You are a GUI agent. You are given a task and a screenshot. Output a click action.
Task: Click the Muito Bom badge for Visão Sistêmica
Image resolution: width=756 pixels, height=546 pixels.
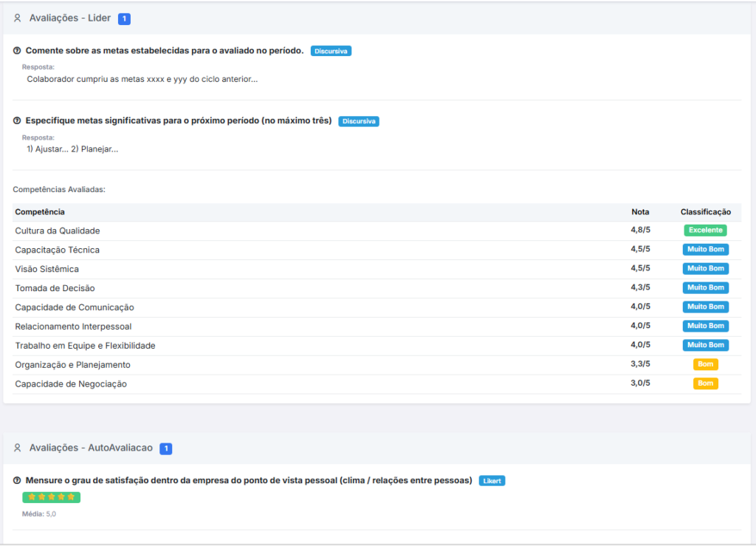(705, 269)
